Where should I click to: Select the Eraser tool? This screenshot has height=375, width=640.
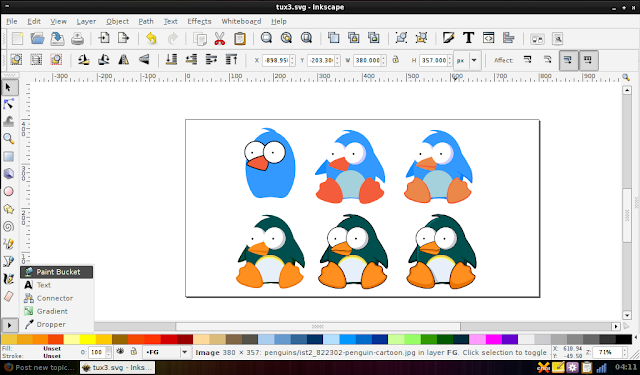coord(9,297)
